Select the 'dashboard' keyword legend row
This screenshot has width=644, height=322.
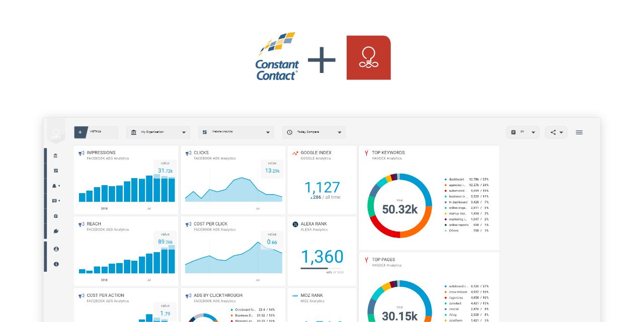coord(466,179)
